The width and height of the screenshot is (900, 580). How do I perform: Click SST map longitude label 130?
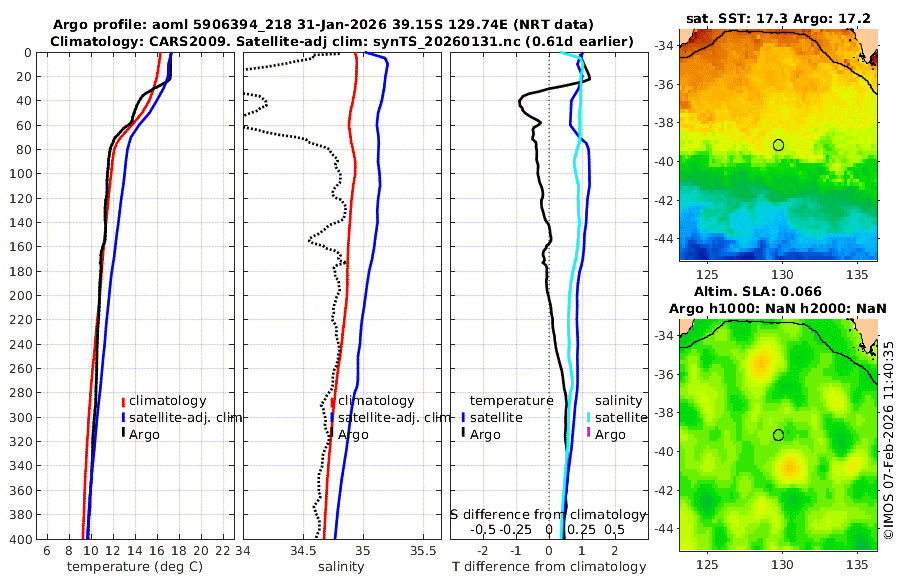782,275
